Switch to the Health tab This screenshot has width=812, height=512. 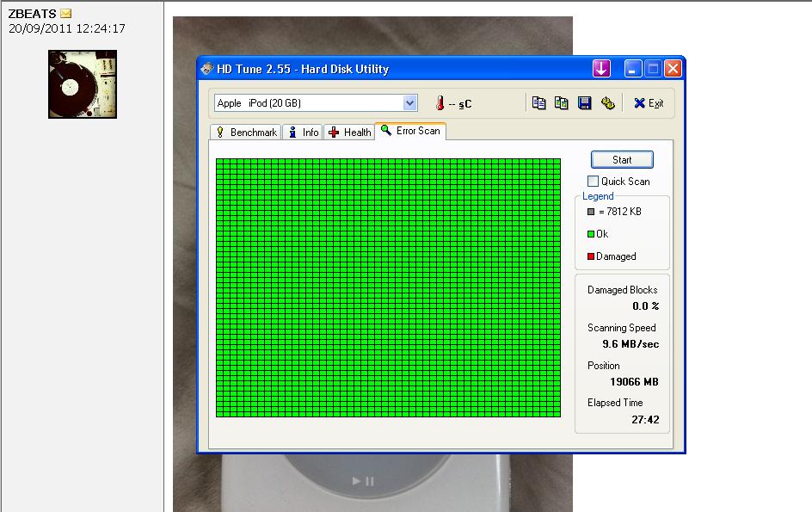[349, 133]
